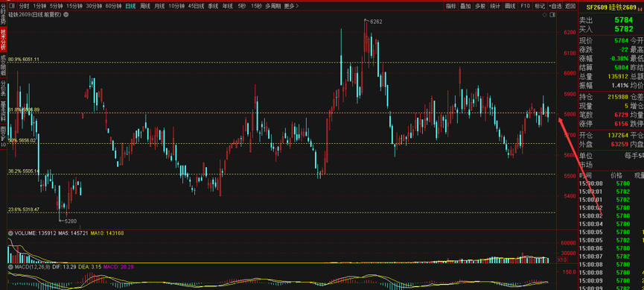The width and height of the screenshot is (644, 290).
Task: Click the 61.8% Fibonacci level line label
Action: [25, 110]
